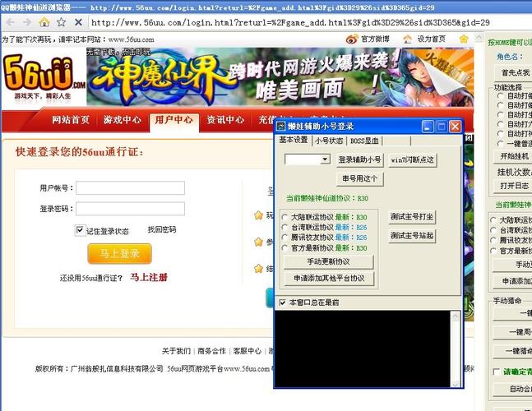Click the black log area scrollbar
Image resolution: width=532 pixels, height=411 pixels.
[x=455, y=349]
